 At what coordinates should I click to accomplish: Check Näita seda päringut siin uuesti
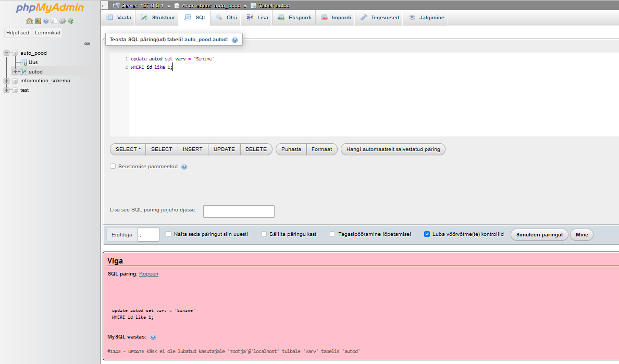168,234
